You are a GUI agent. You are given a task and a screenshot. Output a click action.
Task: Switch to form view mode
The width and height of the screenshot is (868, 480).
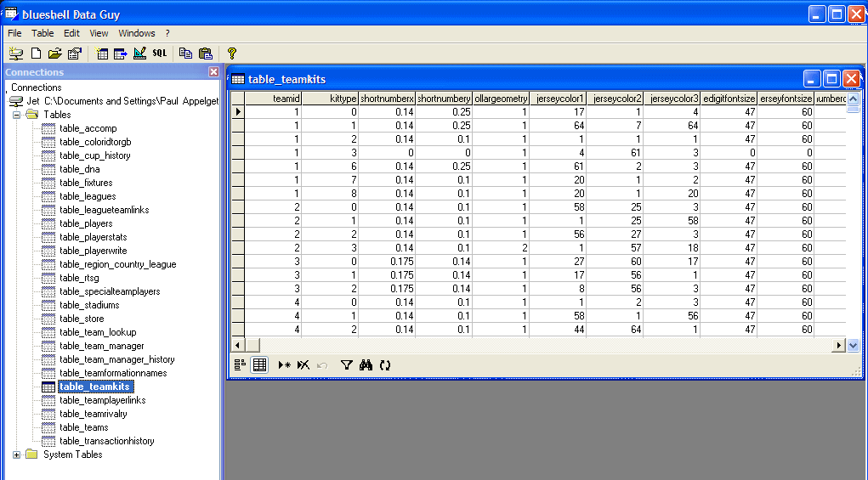point(241,364)
